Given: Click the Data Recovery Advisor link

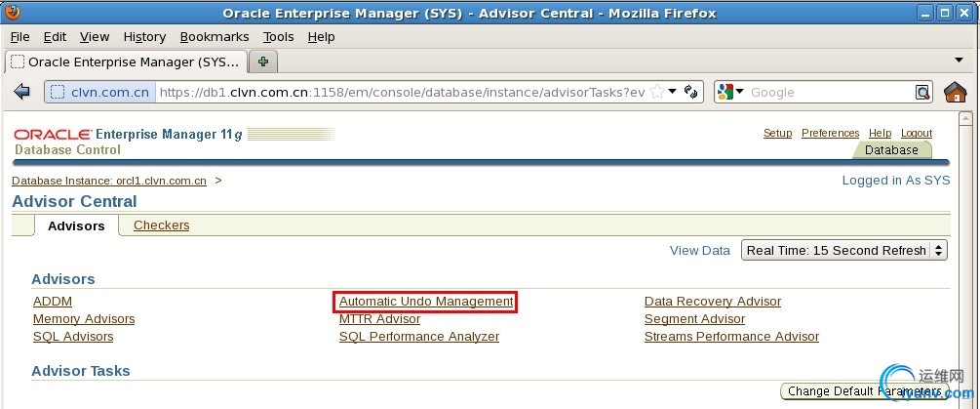Looking at the screenshot, I should pos(713,302).
